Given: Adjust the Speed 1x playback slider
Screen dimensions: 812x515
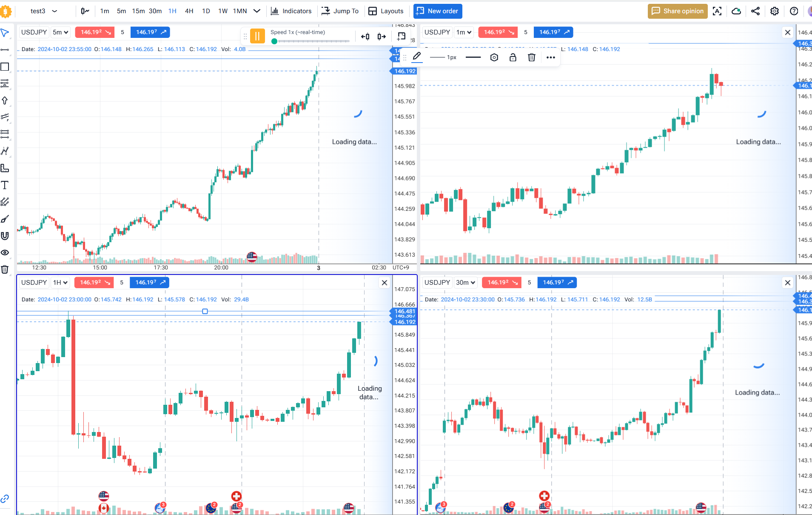Looking at the screenshot, I should click(x=311, y=41).
